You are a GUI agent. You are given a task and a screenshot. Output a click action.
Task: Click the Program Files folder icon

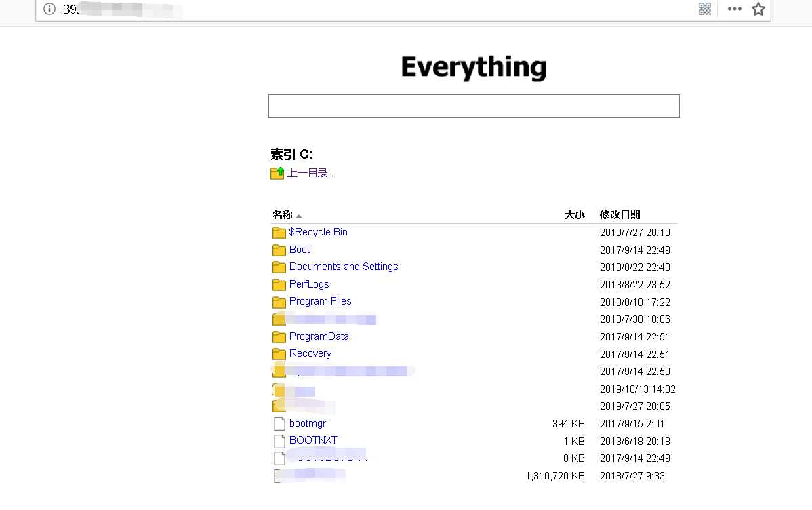click(279, 302)
